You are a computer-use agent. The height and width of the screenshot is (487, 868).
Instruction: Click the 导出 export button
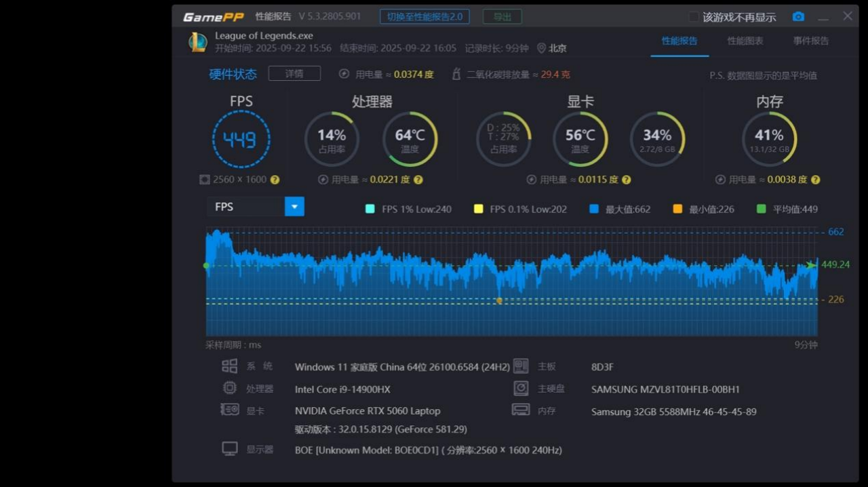click(x=502, y=16)
